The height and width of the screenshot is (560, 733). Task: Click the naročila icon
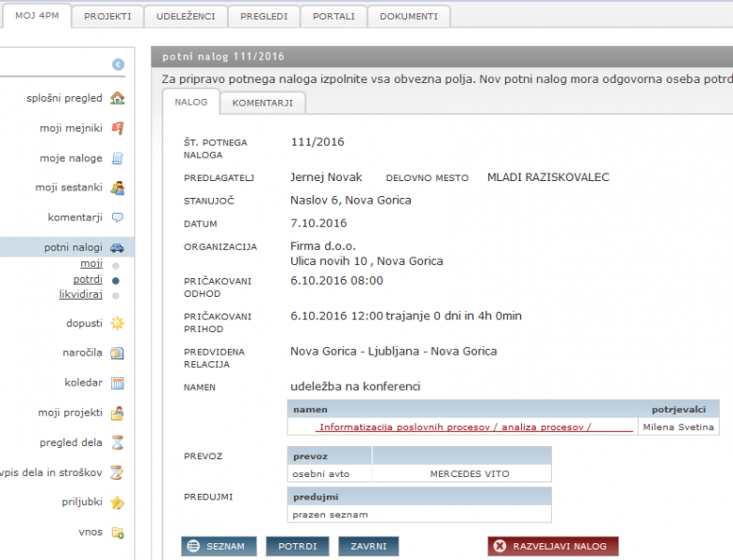tap(118, 353)
